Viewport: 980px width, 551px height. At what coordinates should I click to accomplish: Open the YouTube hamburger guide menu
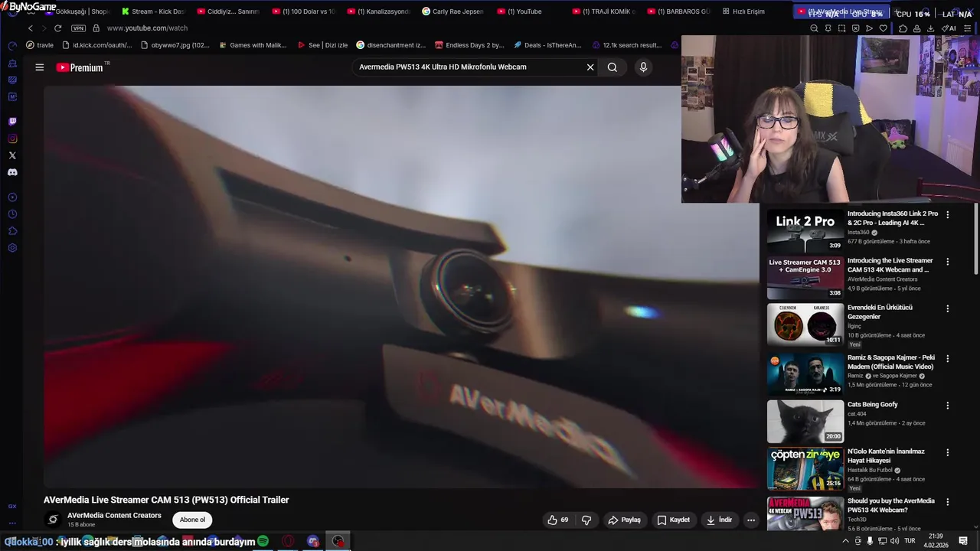click(x=39, y=67)
